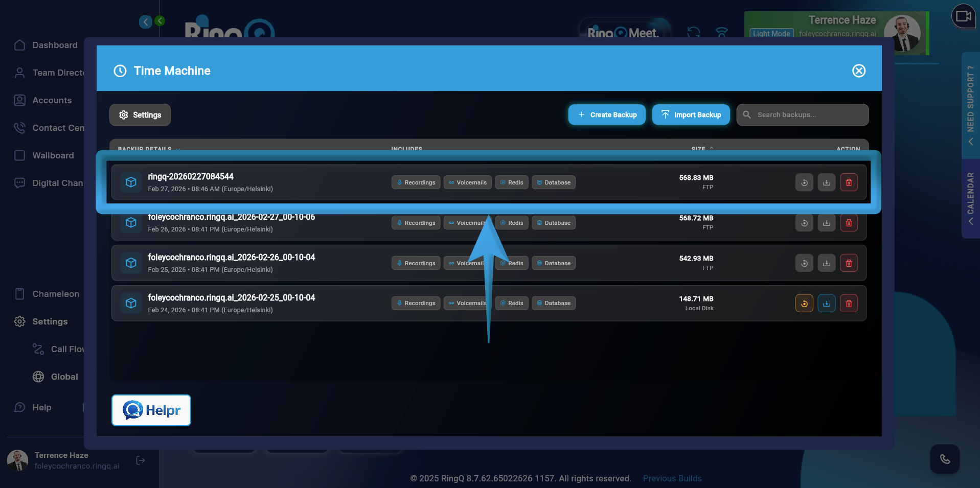
Task: Create a new backup
Action: (x=606, y=114)
